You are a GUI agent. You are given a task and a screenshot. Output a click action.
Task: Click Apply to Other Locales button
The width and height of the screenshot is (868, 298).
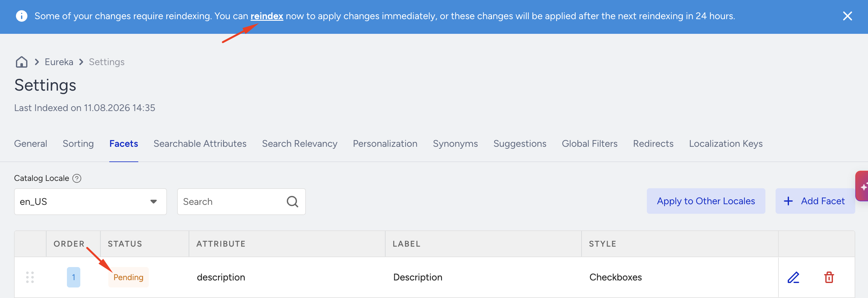(x=706, y=201)
